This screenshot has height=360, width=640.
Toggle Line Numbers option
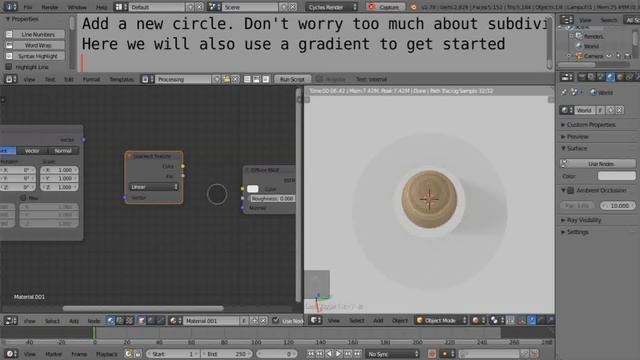(x=35, y=34)
